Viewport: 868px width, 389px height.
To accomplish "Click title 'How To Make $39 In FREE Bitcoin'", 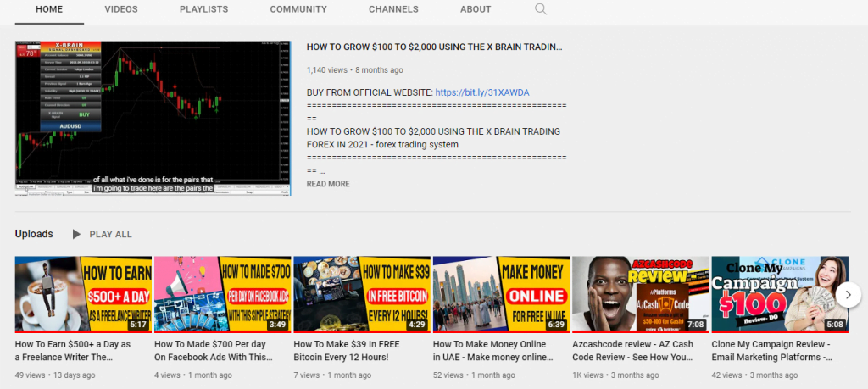I will [x=347, y=351].
